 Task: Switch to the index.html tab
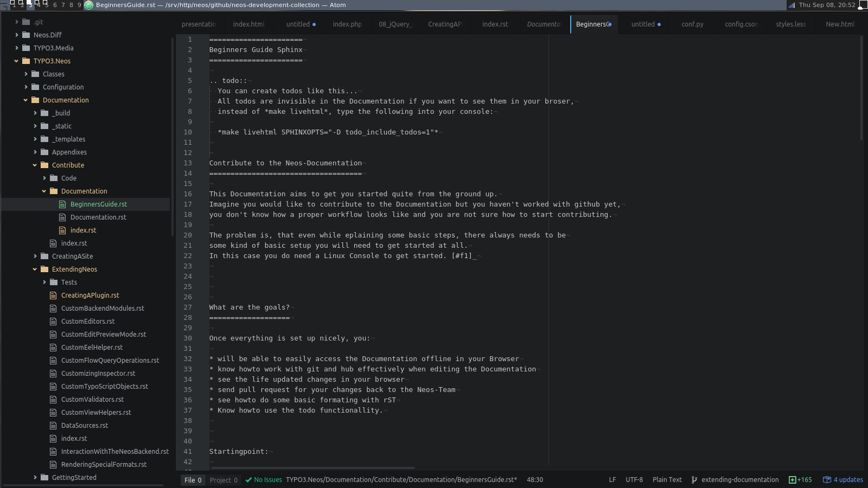tap(249, 24)
